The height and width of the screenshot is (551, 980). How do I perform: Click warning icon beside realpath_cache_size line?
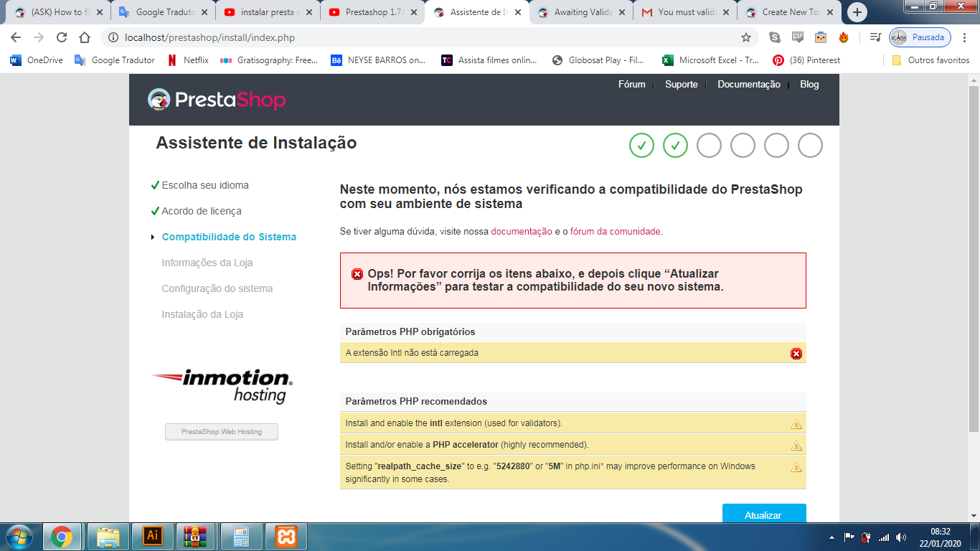(x=796, y=467)
